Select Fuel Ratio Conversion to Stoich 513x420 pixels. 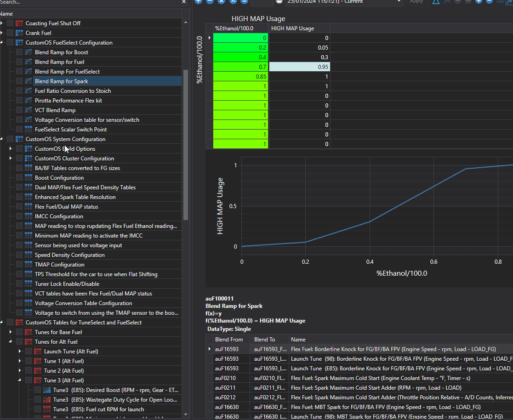73,91
